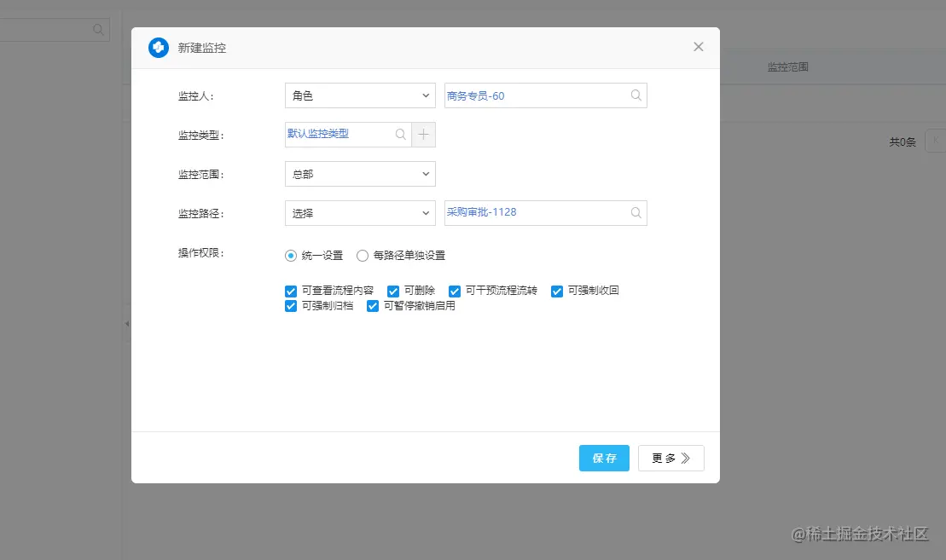Click the 监控范围 column header in background

click(x=788, y=67)
